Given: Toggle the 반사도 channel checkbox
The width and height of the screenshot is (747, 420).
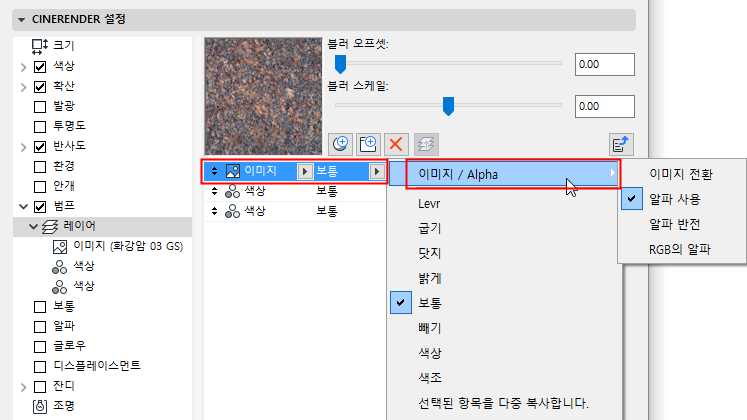Looking at the screenshot, I should tap(40, 147).
